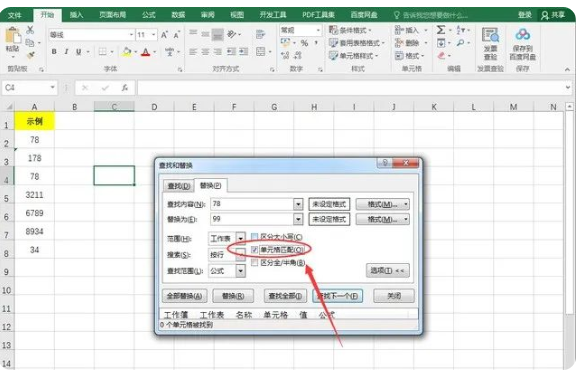Switch to the Page Layout ribbon tab
The width and height of the screenshot is (578, 371).
tap(112, 15)
